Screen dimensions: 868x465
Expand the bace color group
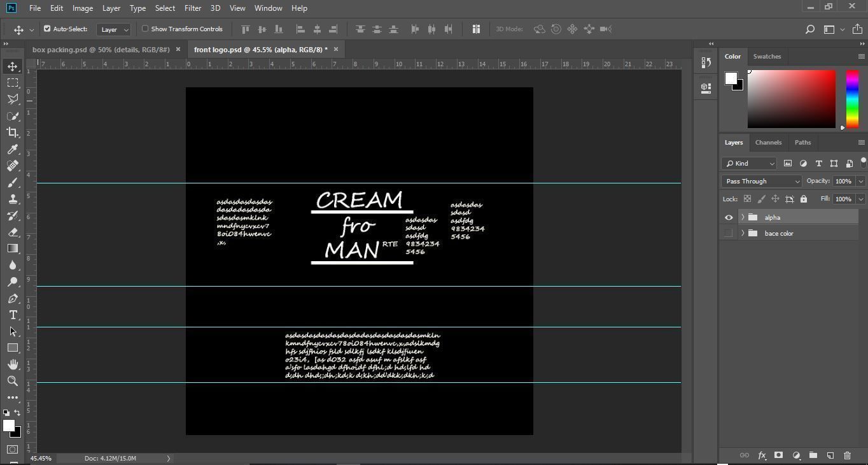pyautogui.click(x=743, y=233)
